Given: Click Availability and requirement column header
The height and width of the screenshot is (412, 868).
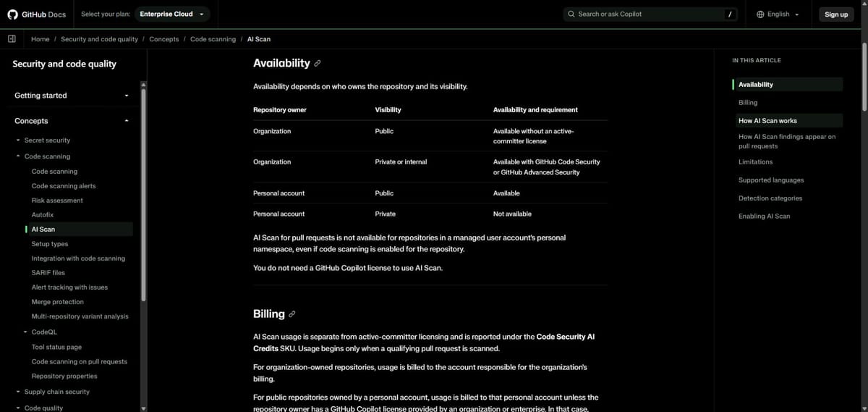Looking at the screenshot, I should (535, 110).
